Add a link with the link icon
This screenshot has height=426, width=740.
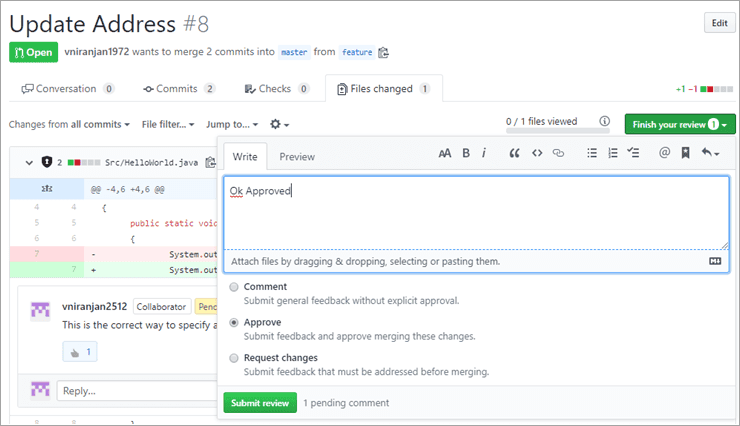coord(559,153)
